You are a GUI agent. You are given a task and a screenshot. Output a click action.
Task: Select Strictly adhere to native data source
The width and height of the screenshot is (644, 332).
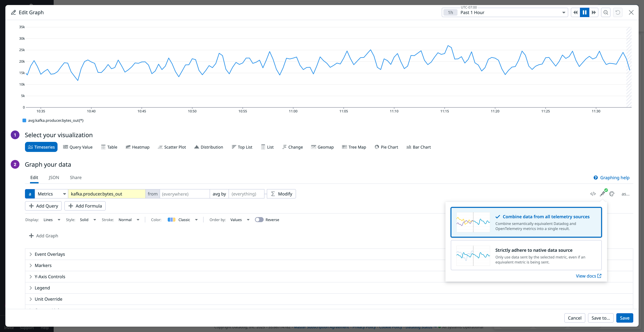[526, 255]
